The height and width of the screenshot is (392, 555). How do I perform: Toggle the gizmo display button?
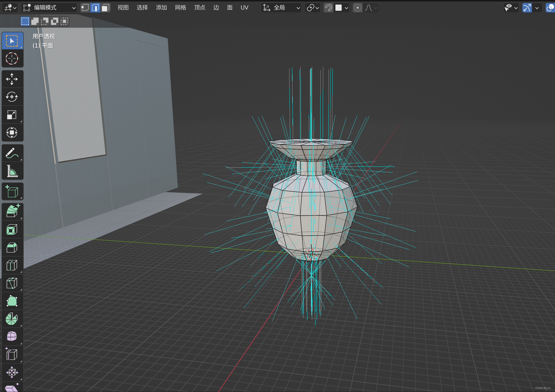(x=527, y=8)
